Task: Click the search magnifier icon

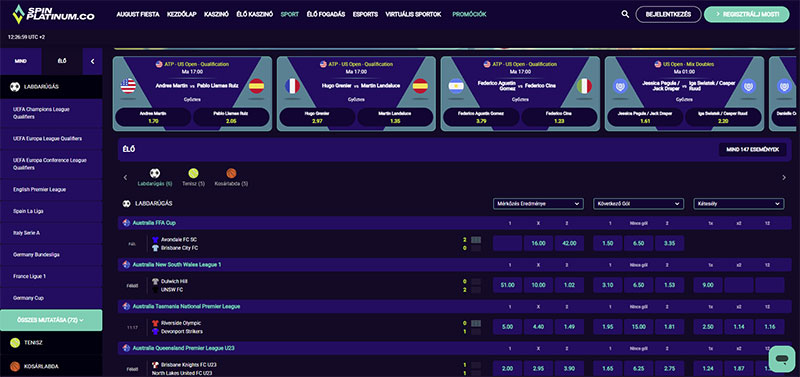Action: [625, 14]
